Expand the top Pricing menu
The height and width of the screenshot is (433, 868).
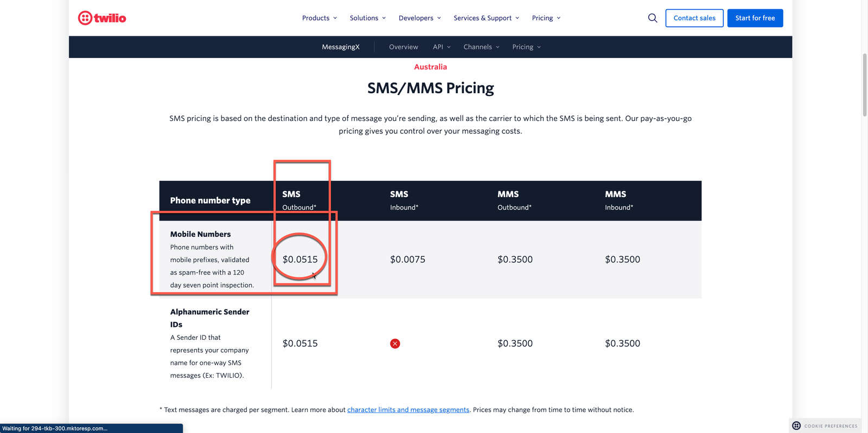point(546,18)
